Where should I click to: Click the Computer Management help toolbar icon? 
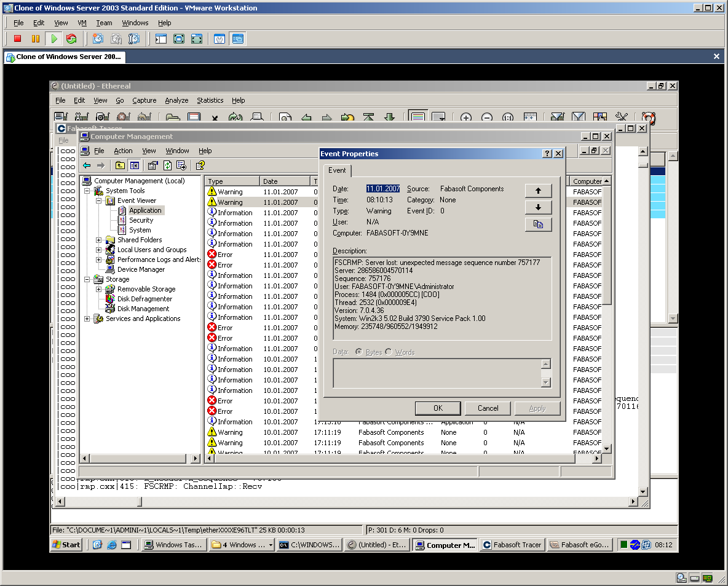click(200, 165)
